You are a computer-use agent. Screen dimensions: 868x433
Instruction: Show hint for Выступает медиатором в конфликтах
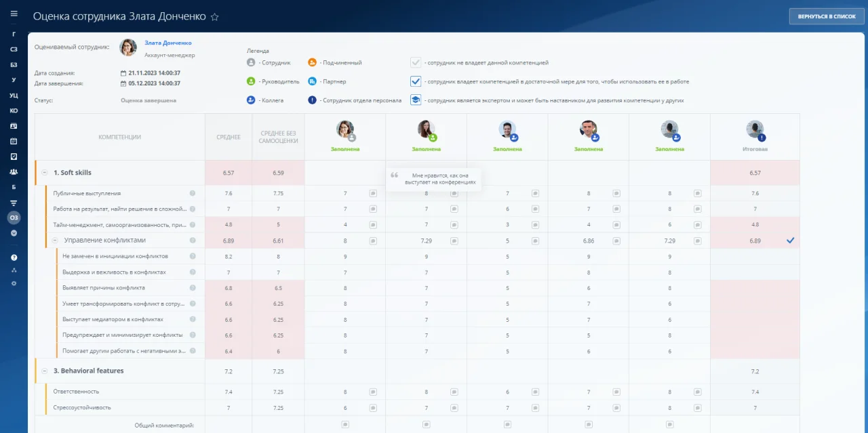point(193,319)
